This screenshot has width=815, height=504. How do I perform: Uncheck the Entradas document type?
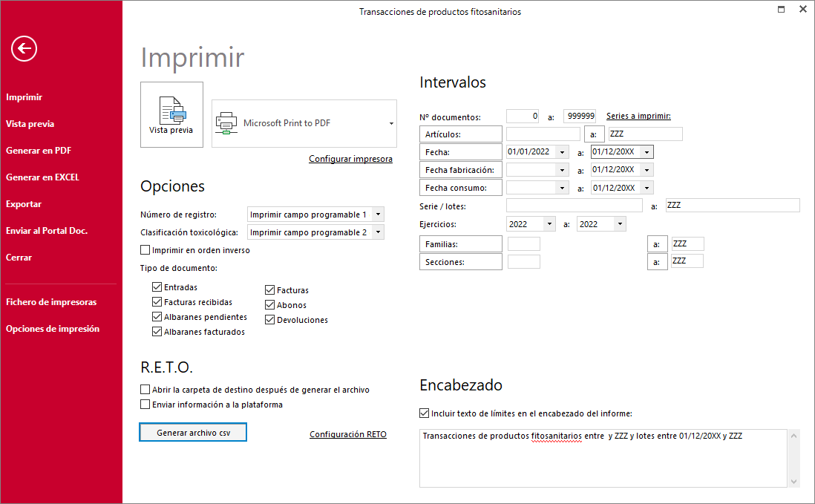click(x=157, y=287)
